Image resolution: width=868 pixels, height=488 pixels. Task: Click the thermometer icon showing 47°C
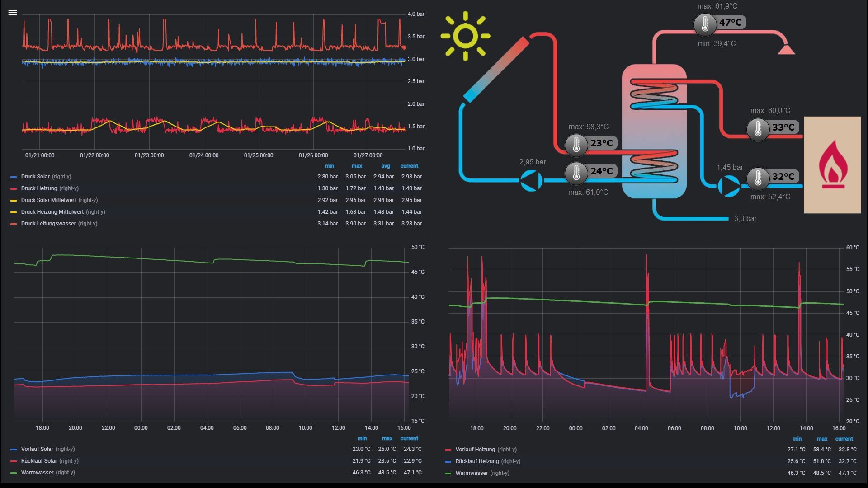coord(705,23)
